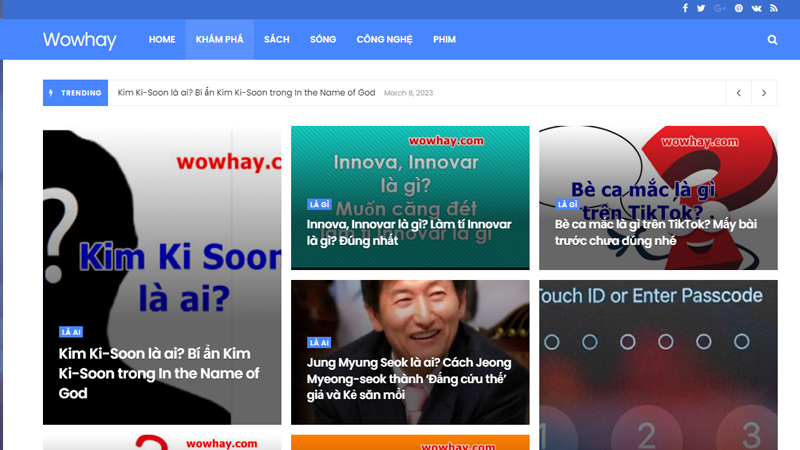Click the March 8, 2023 date
This screenshot has height=450, width=800.
408,93
